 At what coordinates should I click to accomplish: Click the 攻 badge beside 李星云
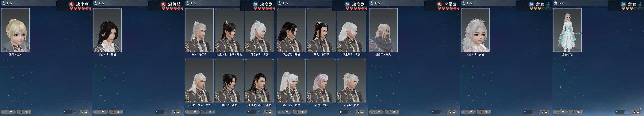(x=439, y=4)
